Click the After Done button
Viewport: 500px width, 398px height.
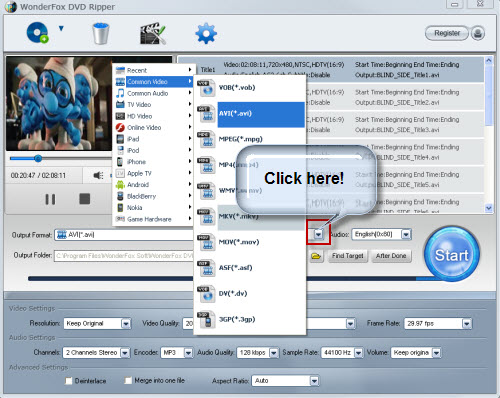click(x=391, y=256)
